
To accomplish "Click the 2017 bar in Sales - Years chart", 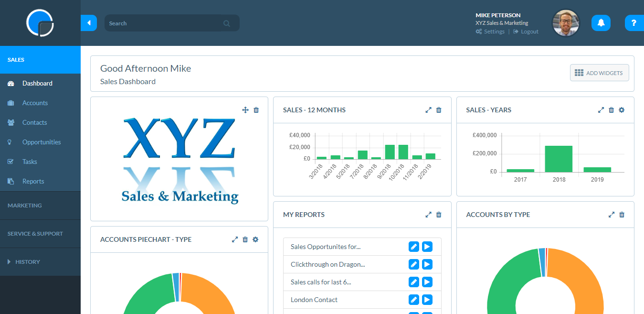I will pyautogui.click(x=520, y=171).
